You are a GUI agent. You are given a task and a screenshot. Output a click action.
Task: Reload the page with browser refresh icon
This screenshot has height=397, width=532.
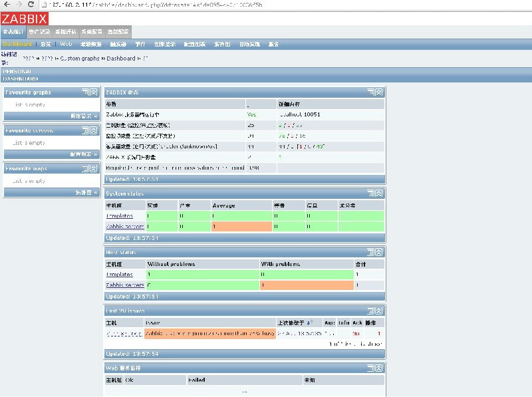point(31,5)
